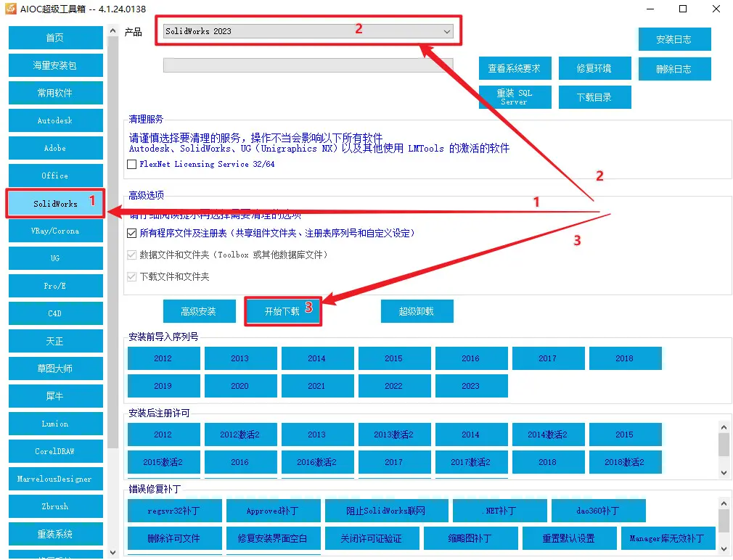Switch to the Autodesk category

pos(56,120)
